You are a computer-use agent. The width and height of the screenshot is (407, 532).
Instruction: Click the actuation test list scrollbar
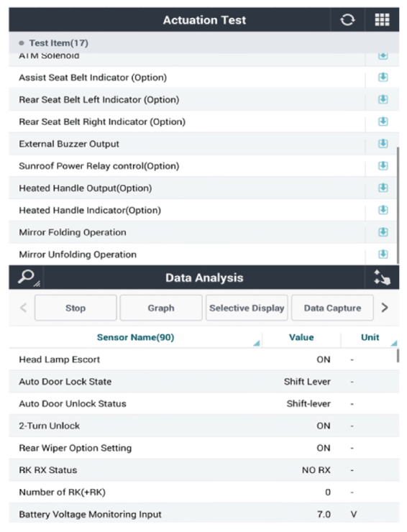[398, 206]
